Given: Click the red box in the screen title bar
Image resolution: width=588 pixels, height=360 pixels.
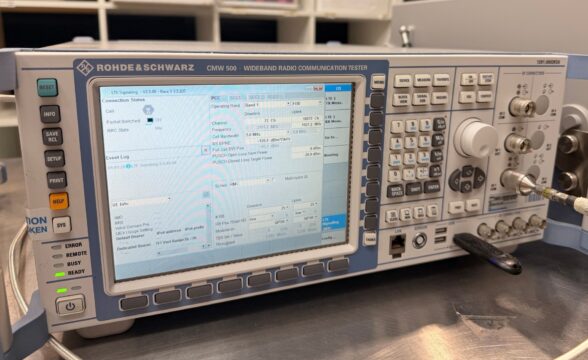Looking at the screenshot, I should (318, 88).
